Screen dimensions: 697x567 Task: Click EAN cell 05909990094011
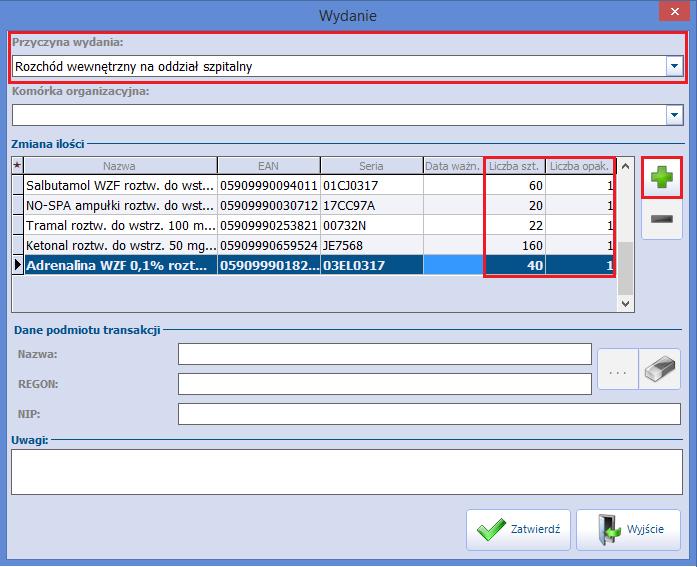coord(268,185)
